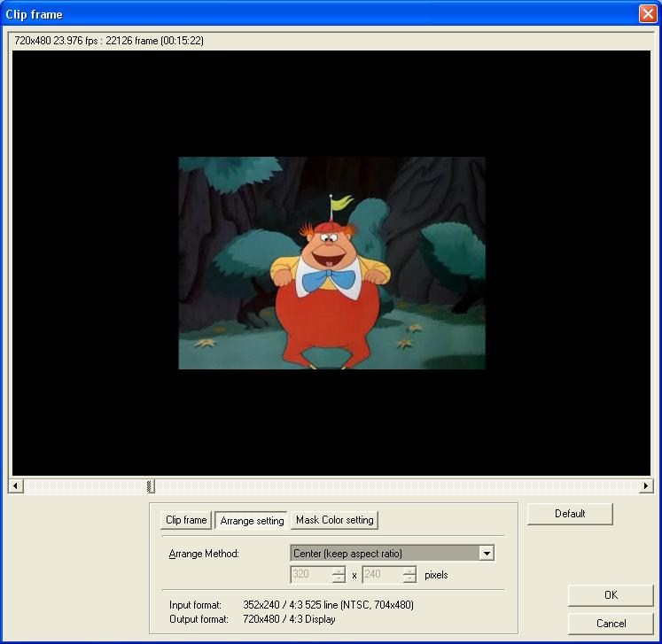Click the 'Clip frame' window title
The width and height of the screenshot is (662, 644).
(34, 14)
